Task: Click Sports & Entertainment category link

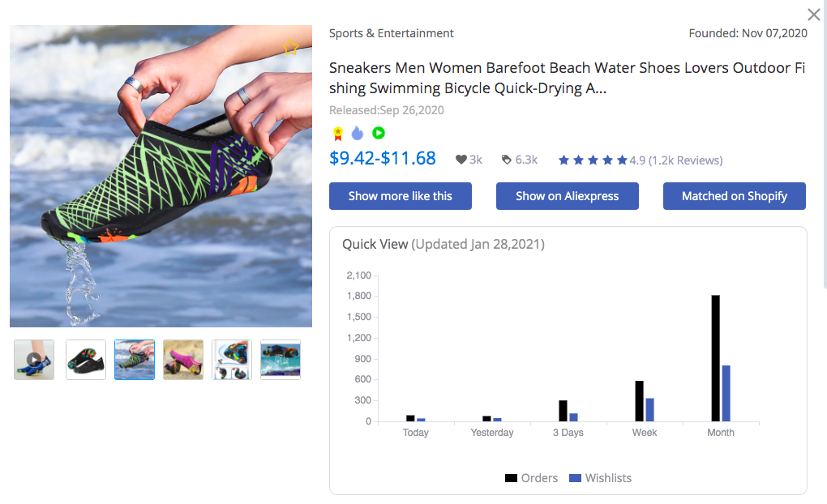Action: click(392, 33)
